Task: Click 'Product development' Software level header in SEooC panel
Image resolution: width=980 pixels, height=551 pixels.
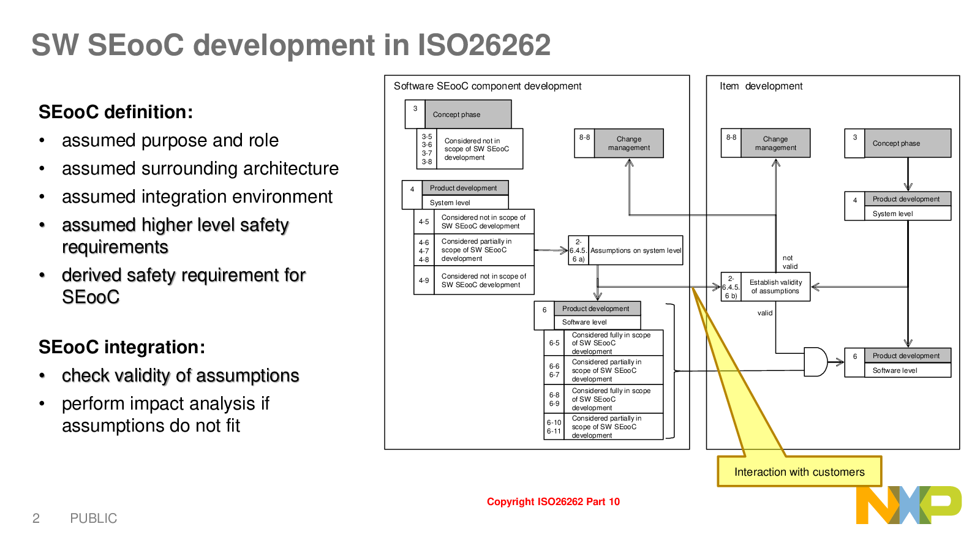Action: tap(587, 315)
